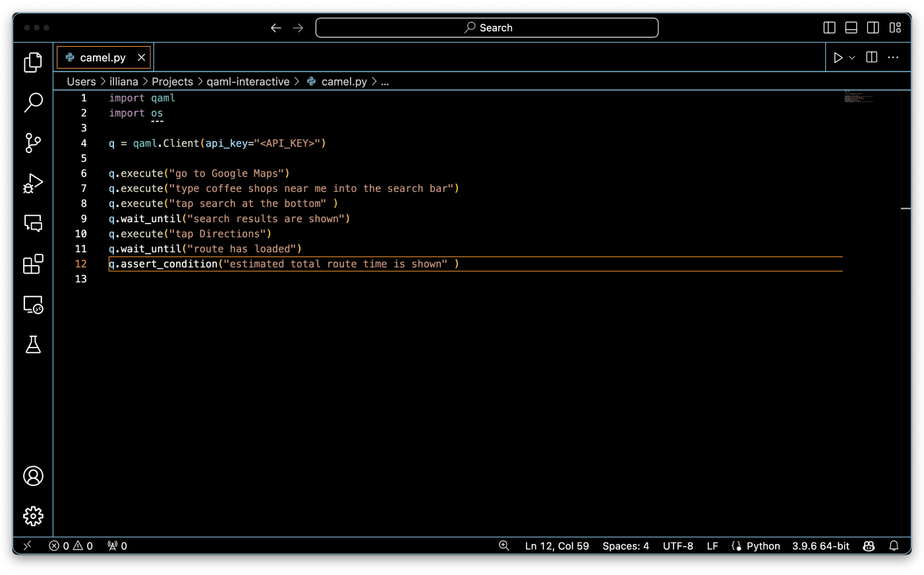
Task: Run the Python file using the play button
Action: coord(838,57)
